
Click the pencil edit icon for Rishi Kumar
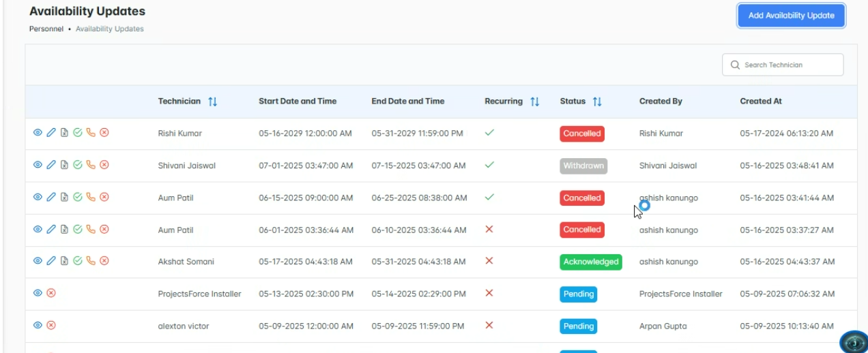51,133
